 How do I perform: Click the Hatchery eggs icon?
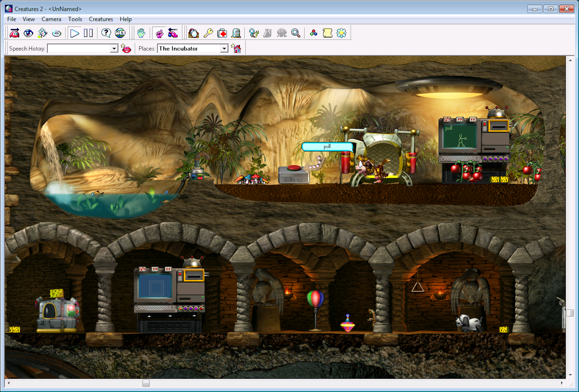click(x=193, y=33)
